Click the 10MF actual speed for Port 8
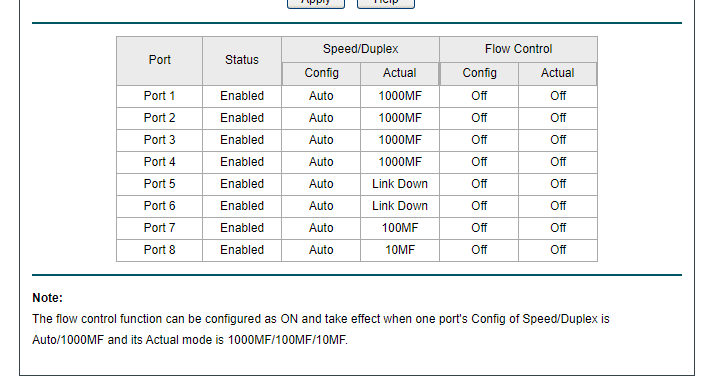 click(x=400, y=250)
